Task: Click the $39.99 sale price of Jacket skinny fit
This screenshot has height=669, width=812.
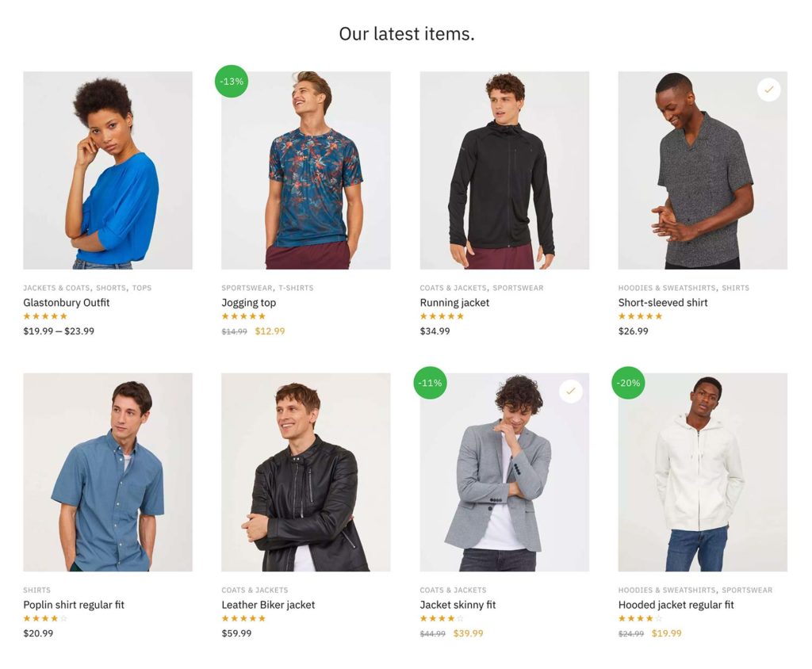Action: tap(469, 633)
